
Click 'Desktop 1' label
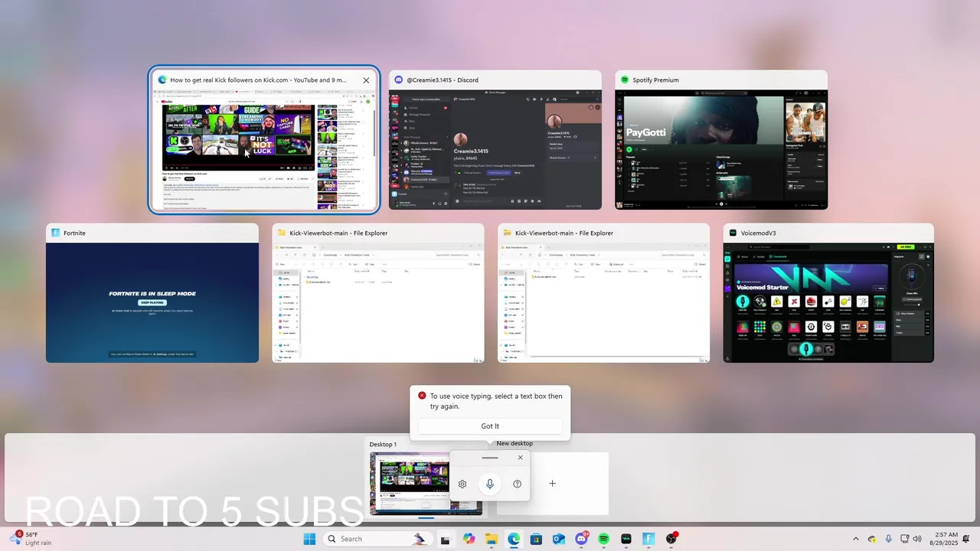383,445
